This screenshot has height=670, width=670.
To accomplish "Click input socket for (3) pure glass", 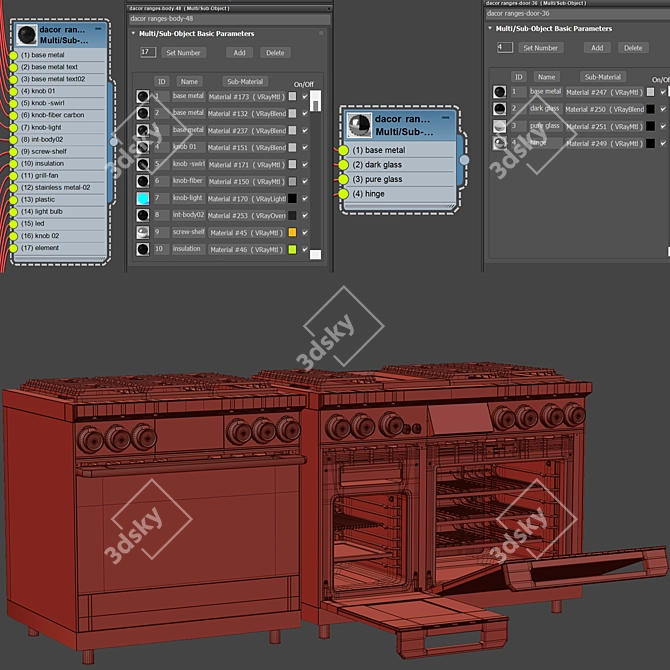I will click(344, 179).
